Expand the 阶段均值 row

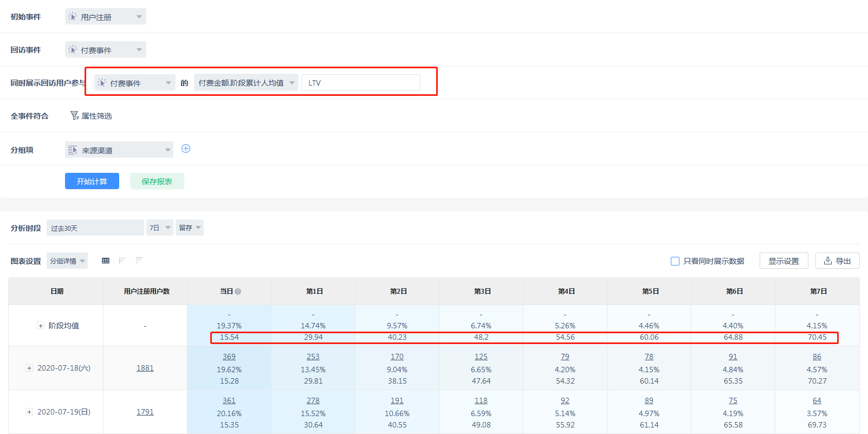pos(41,326)
